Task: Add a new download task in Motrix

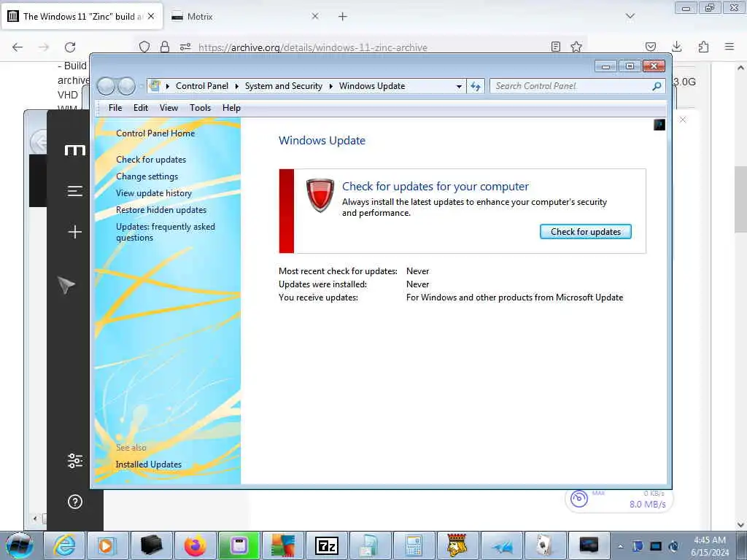Action: (x=75, y=232)
